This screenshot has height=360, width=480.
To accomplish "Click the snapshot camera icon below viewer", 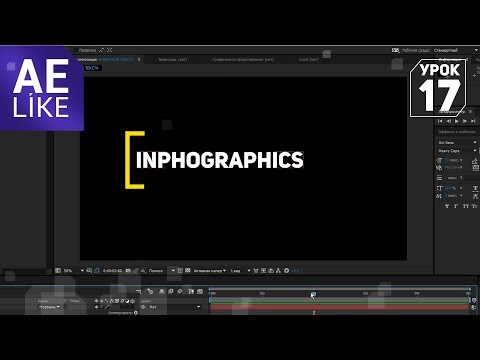I will (x=128, y=271).
